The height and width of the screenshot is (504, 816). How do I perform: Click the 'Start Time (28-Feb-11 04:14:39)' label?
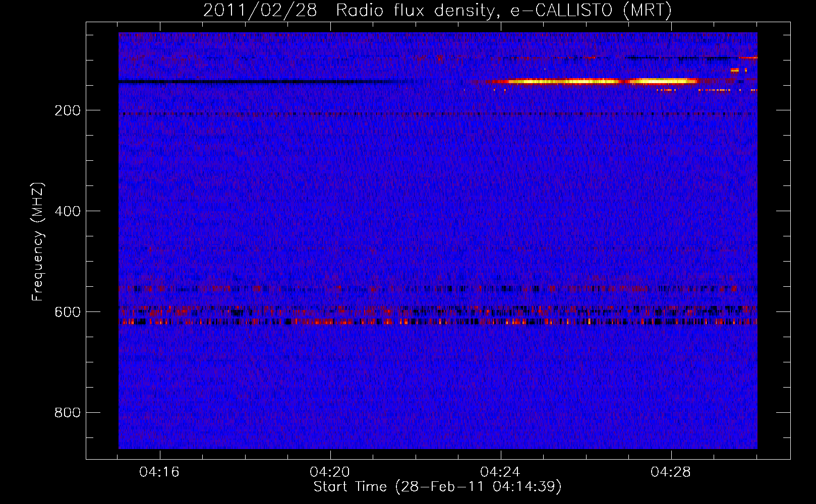[437, 487]
